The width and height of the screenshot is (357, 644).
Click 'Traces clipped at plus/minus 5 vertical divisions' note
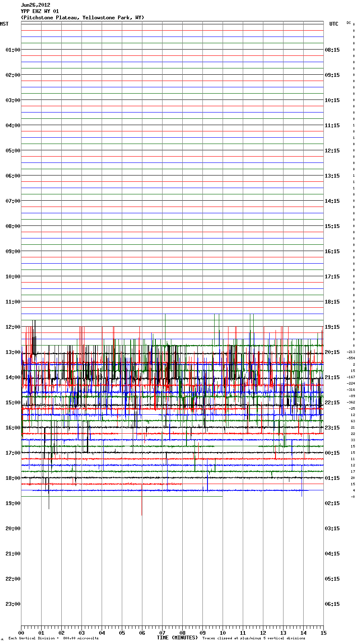[254, 639]
